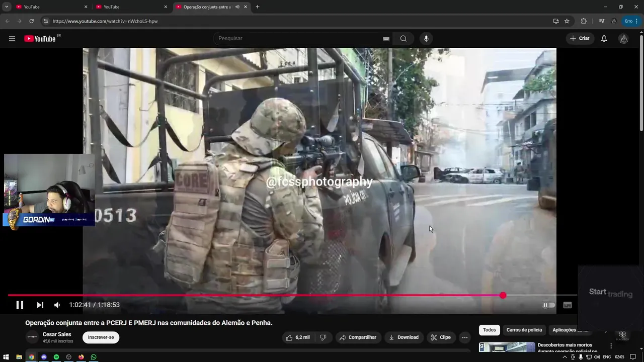The height and width of the screenshot is (362, 644).
Task: Create a Clipe from the video
Action: pos(440,337)
